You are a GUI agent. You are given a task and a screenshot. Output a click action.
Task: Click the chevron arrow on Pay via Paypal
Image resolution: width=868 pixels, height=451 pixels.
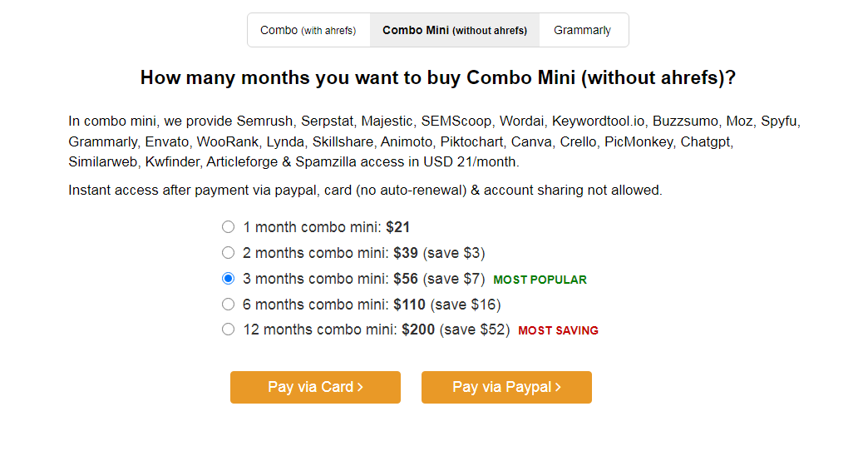tap(558, 388)
